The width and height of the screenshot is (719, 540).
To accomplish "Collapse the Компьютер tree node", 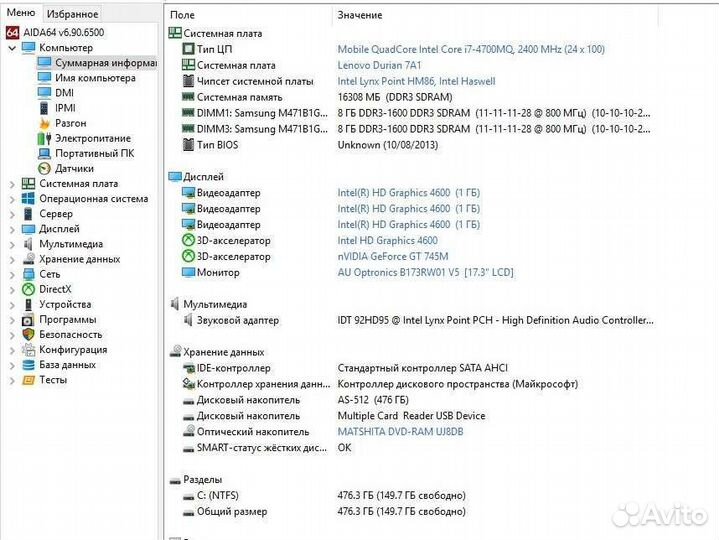I will tap(12, 48).
